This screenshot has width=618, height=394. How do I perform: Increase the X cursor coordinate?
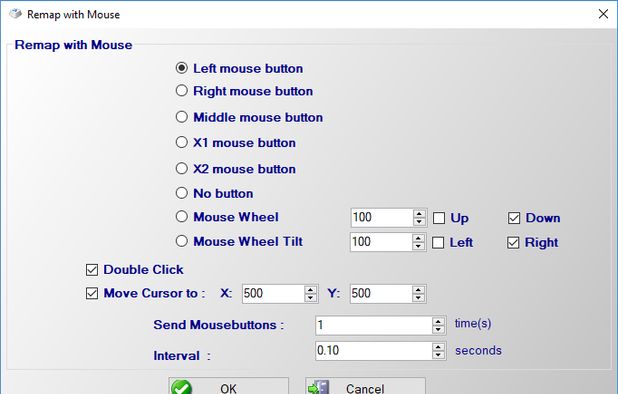click(311, 290)
